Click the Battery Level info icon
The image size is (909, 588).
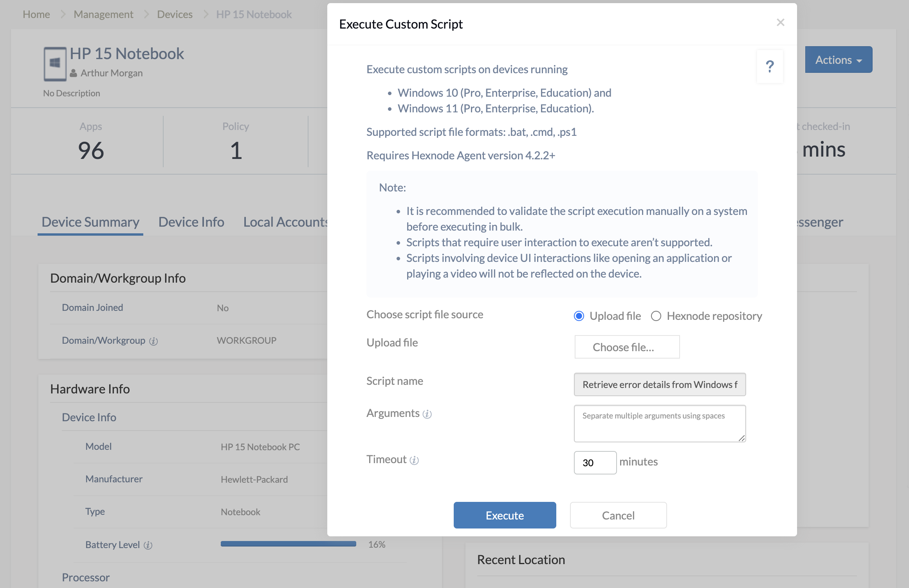click(148, 545)
